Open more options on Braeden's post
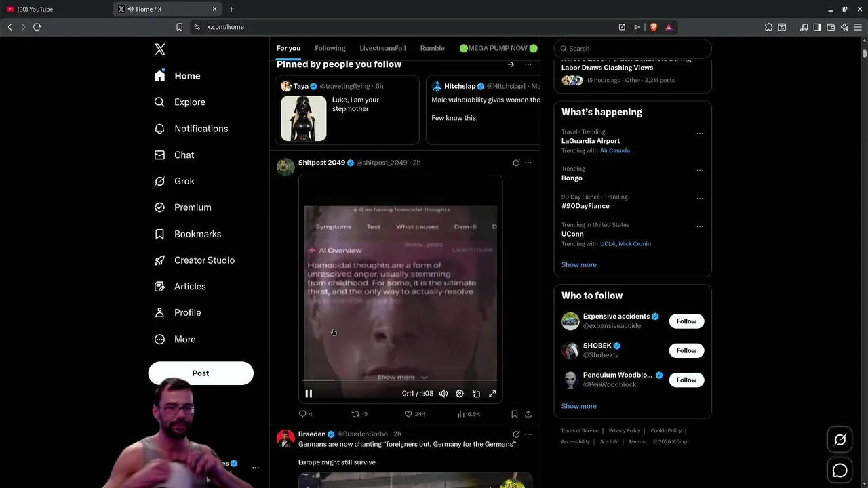This screenshot has width=868, height=488. (528, 434)
